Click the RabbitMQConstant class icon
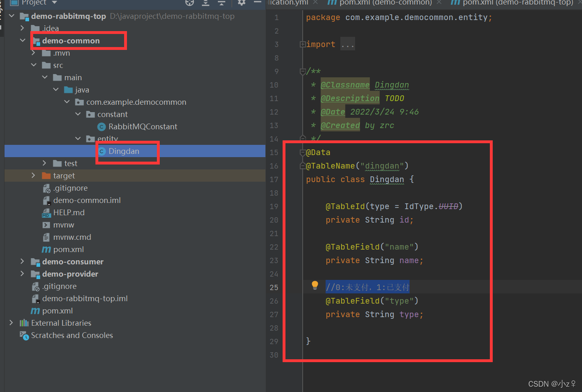 (x=102, y=127)
